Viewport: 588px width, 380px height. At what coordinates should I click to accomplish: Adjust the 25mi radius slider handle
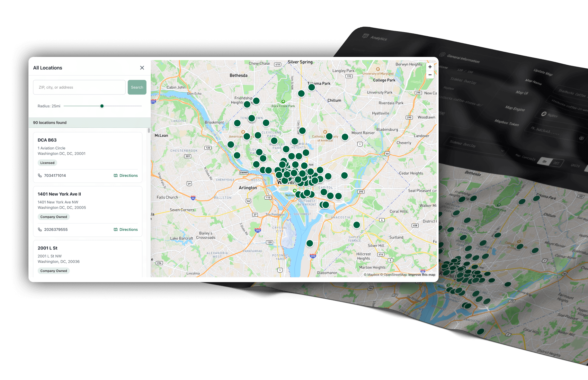click(x=102, y=106)
